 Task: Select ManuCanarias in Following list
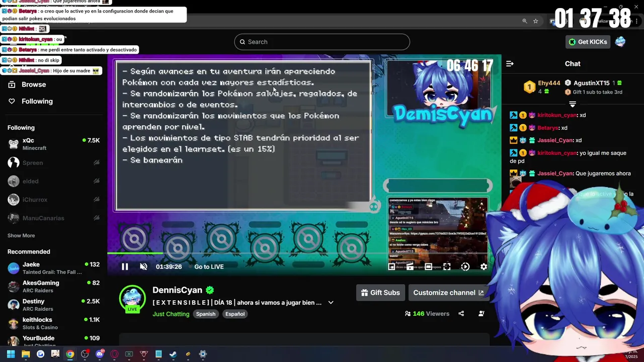tap(53, 218)
